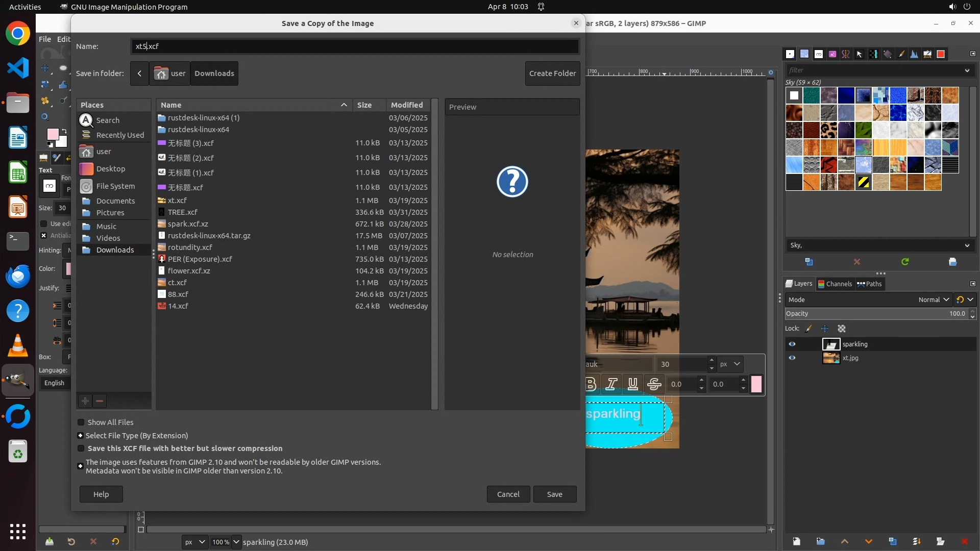980x551 pixels.
Task: Click the lock pixels paintbrush icon
Action: coord(808,329)
